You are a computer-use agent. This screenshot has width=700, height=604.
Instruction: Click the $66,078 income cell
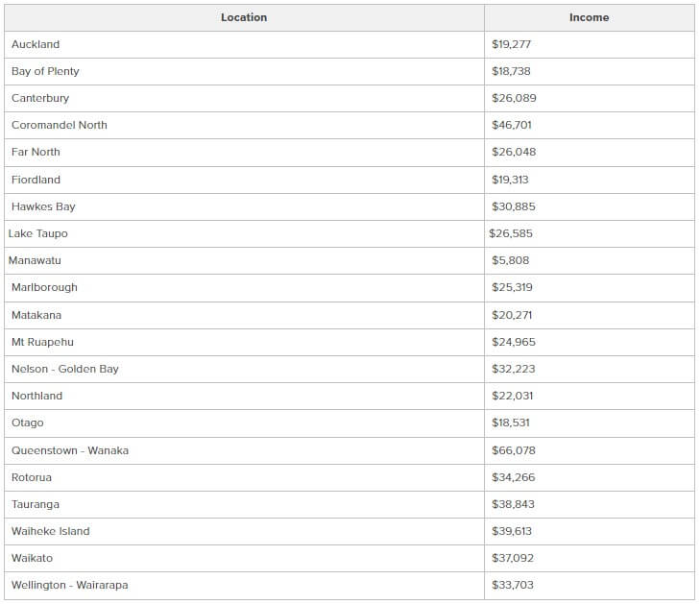click(x=514, y=450)
